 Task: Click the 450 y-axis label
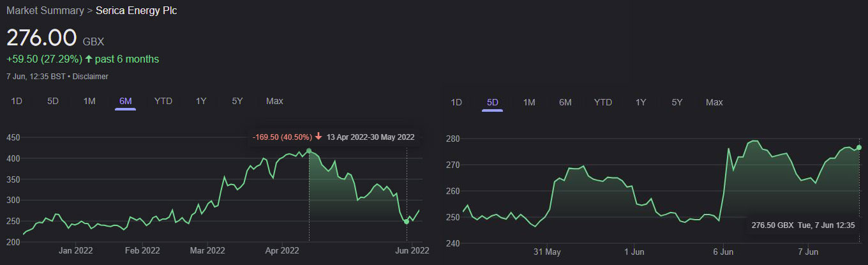tap(13, 137)
